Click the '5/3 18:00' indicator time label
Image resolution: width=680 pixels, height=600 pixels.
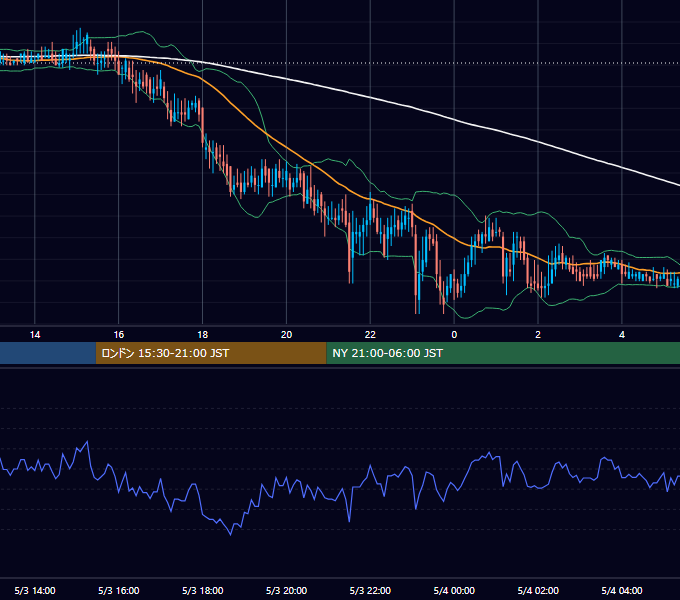tap(203, 590)
